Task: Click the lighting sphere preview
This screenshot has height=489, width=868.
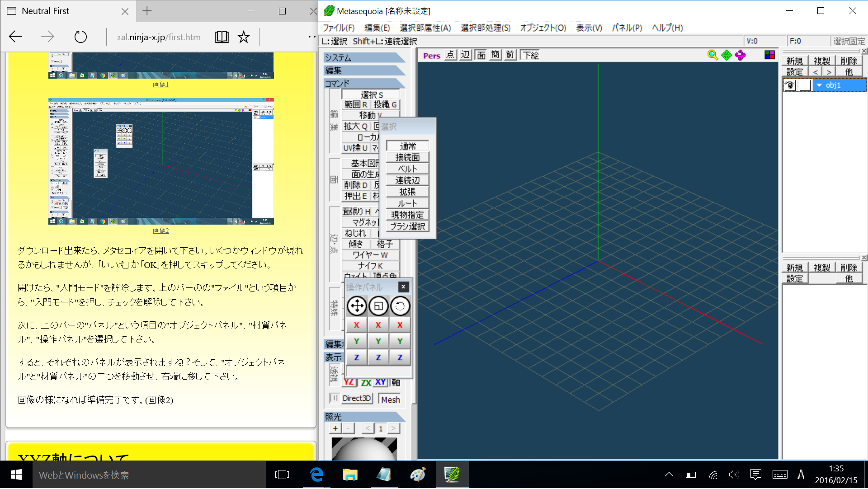Action: 364,448
